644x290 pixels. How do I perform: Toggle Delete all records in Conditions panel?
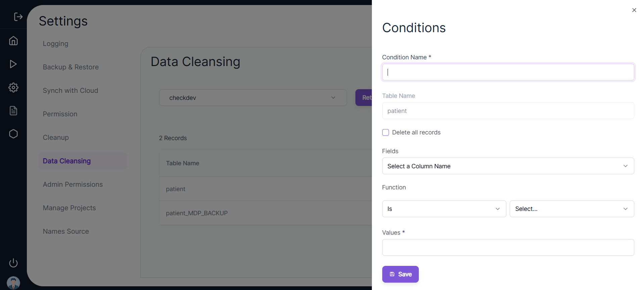pos(385,132)
